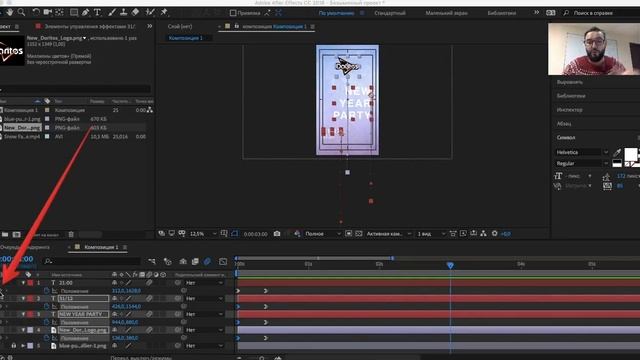Screen dimensions: 640x360
Task: Click the search field in timeline panel
Action: 92,261
